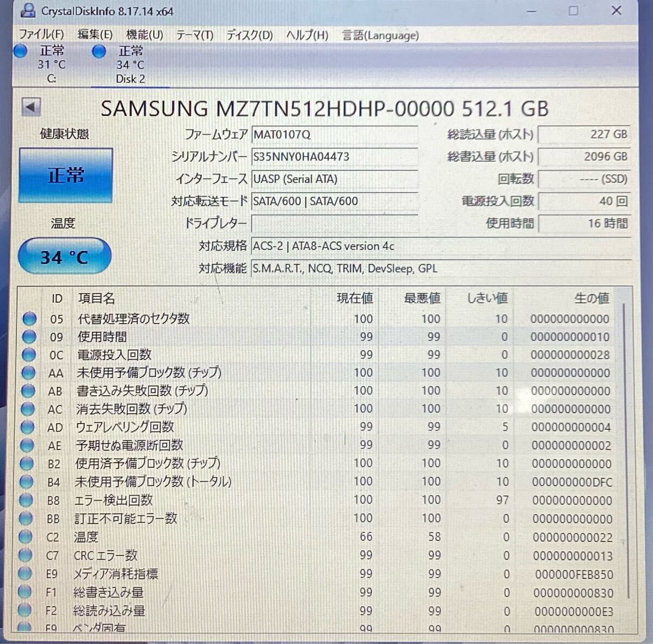Click the blue status circle for Disk 2
Screen dimensions: 653x644
tap(99, 52)
